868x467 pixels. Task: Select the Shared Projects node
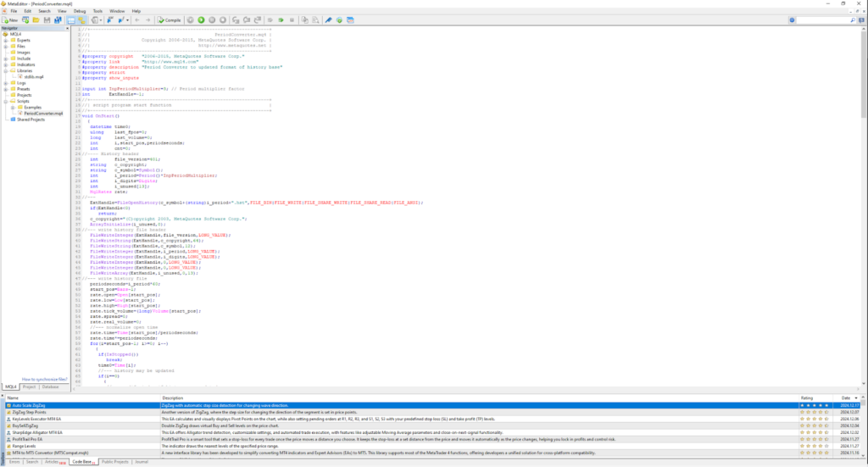31,120
